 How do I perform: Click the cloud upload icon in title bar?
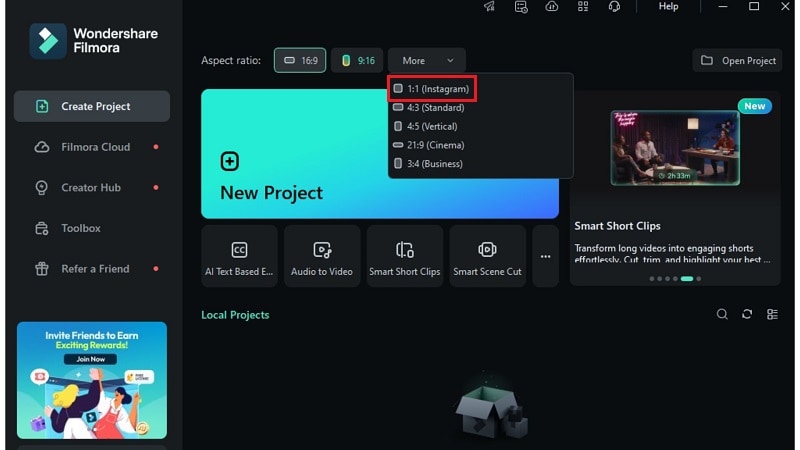(552, 6)
